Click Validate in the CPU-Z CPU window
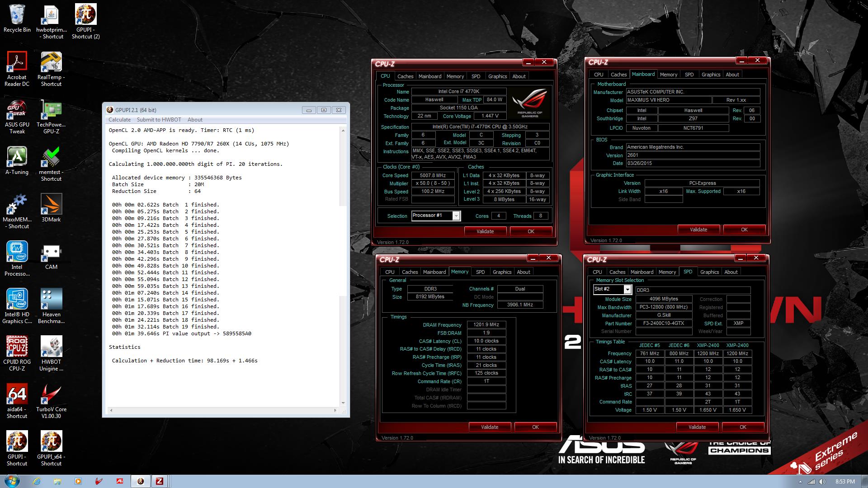The image size is (868, 488). point(485,231)
